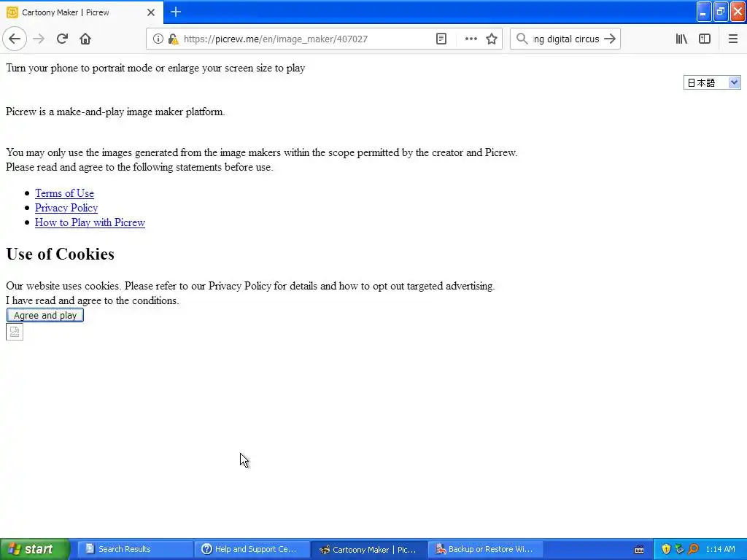Viewport: 747px width, 560px height.
Task: Toggle reader view icon
Action: (x=441, y=39)
